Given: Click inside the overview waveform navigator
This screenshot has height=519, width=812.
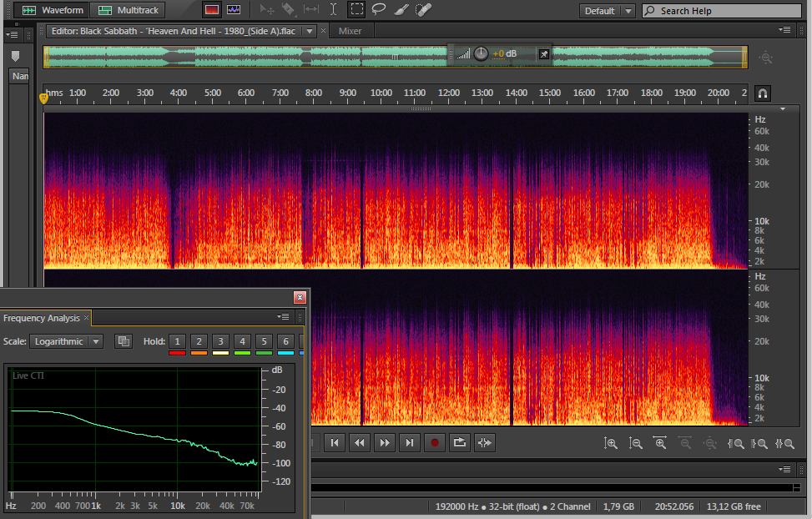Looking at the screenshot, I should point(395,57).
